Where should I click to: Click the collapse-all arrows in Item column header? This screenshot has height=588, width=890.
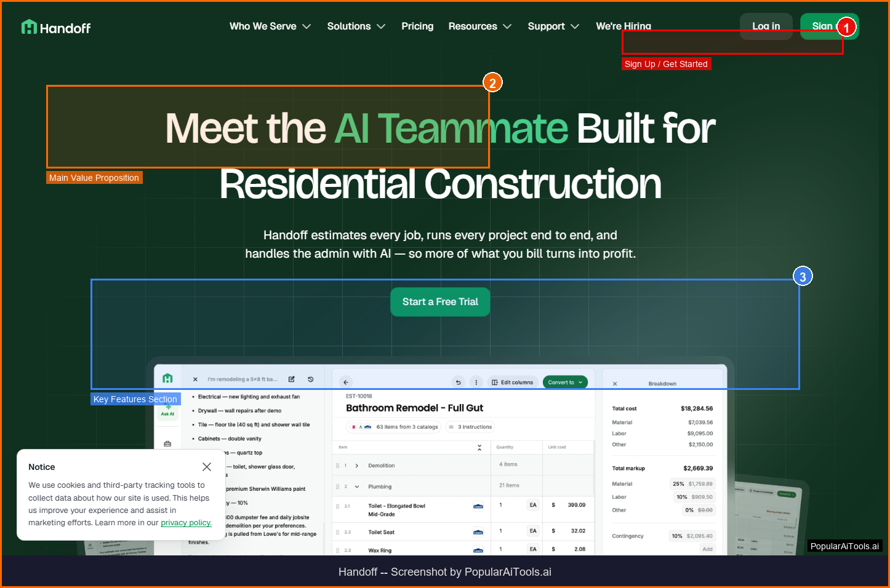pos(479,448)
